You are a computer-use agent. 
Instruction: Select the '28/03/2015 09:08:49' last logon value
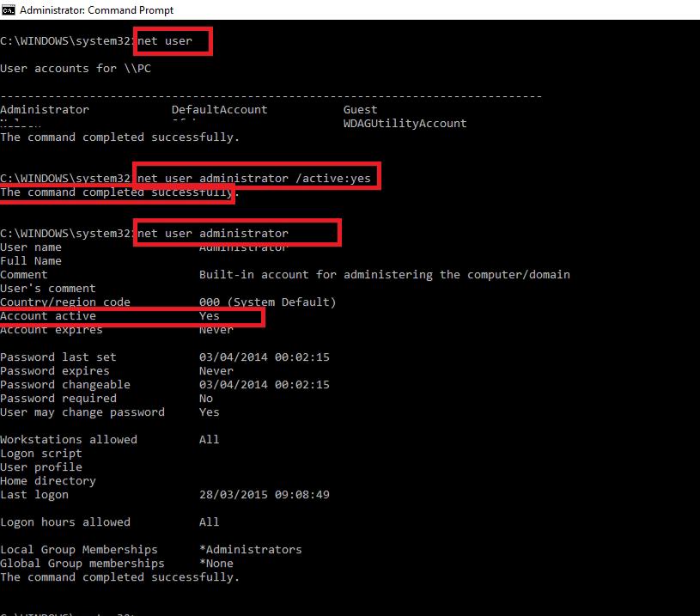point(265,495)
